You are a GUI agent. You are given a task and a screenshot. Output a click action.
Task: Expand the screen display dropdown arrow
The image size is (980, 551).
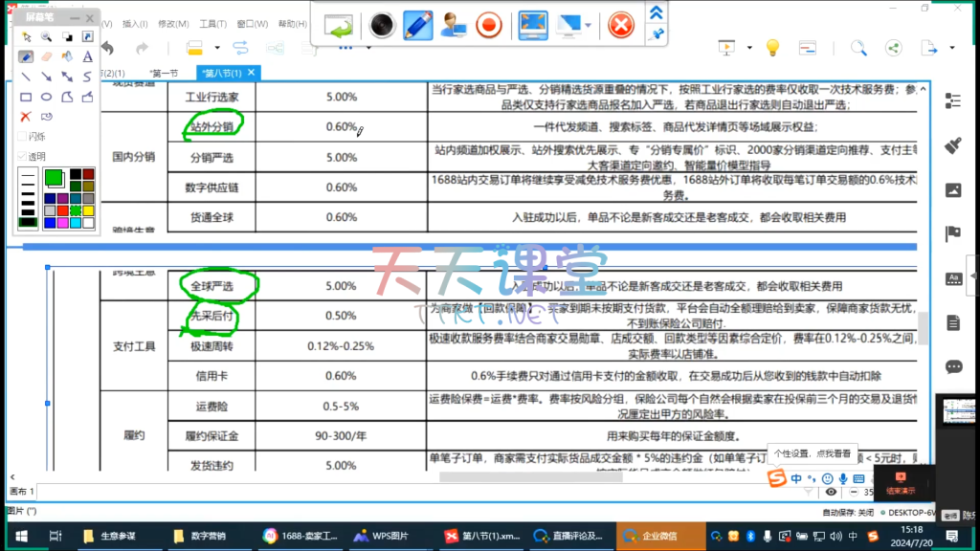[x=588, y=25]
